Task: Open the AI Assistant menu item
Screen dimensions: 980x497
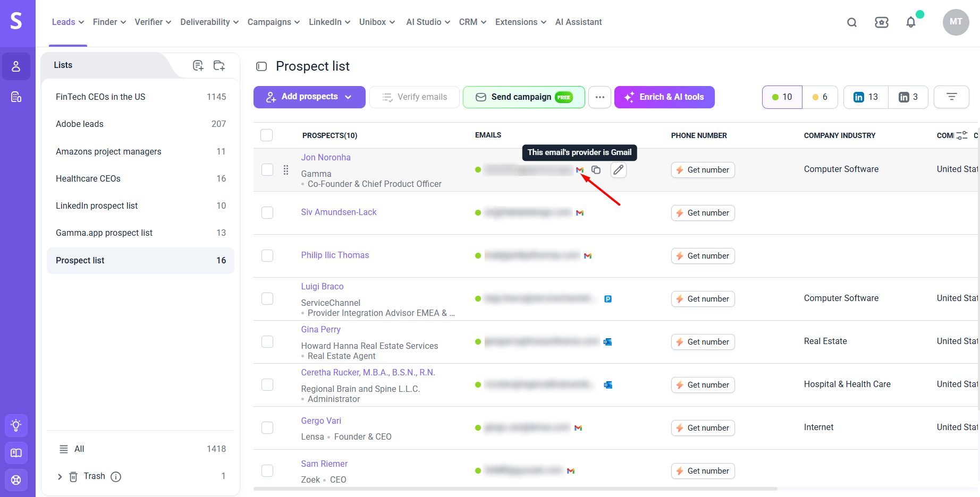Action: (578, 22)
